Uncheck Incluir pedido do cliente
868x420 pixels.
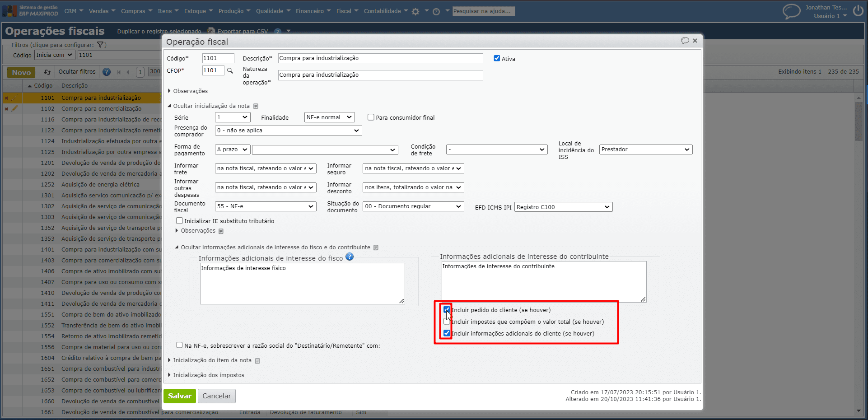point(447,309)
